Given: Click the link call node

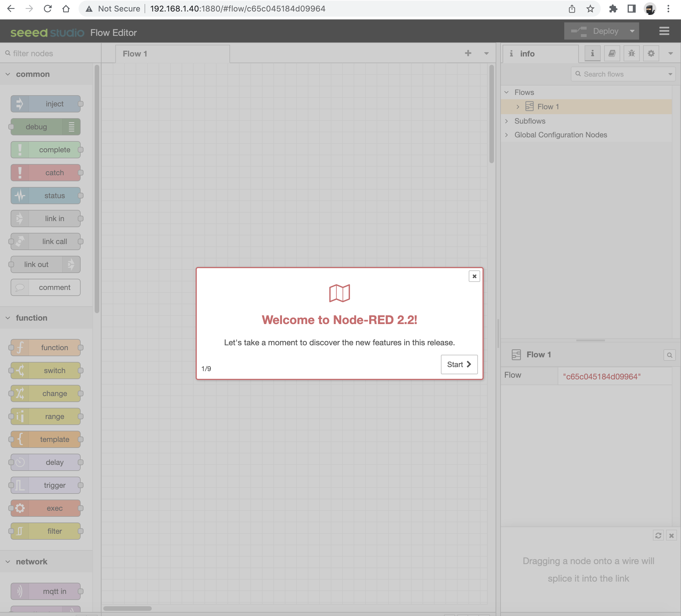Looking at the screenshot, I should pyautogui.click(x=46, y=241).
